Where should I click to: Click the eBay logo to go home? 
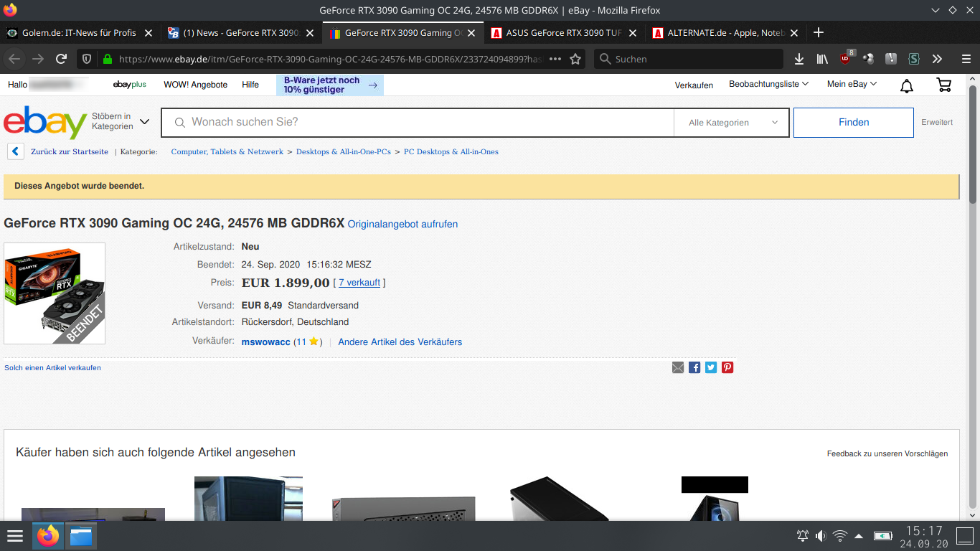pyautogui.click(x=43, y=122)
